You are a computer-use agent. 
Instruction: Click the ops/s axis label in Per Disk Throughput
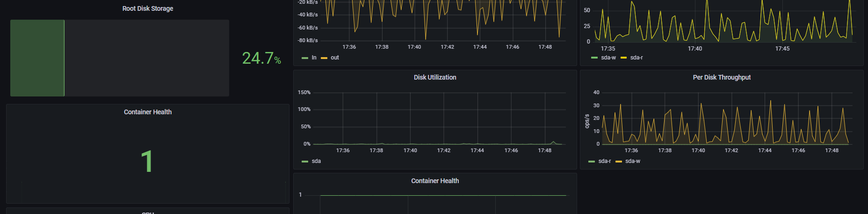click(x=587, y=121)
